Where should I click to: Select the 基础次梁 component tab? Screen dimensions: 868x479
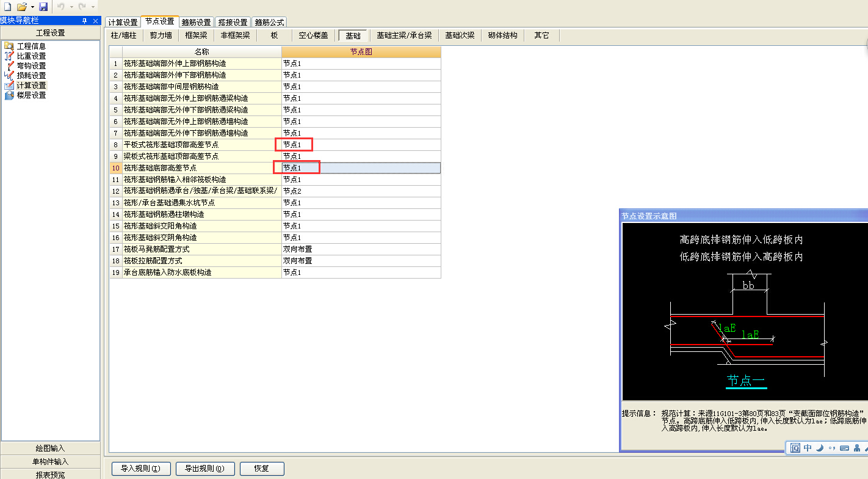point(460,35)
